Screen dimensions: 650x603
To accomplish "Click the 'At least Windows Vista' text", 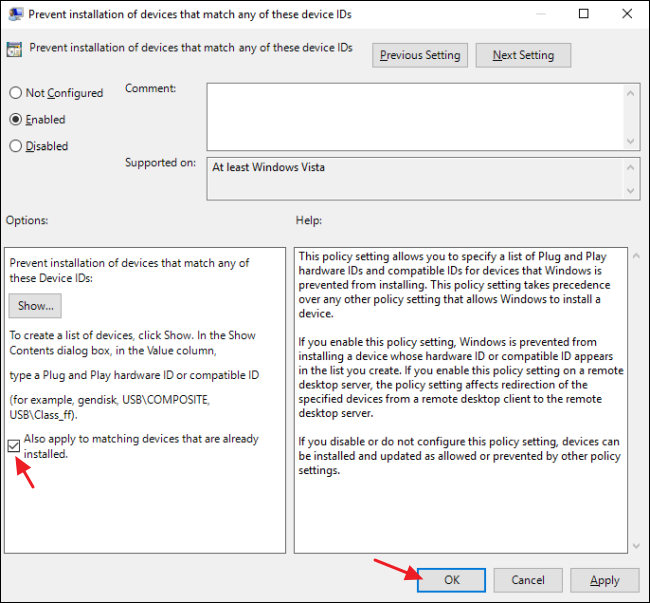I will pos(268,167).
